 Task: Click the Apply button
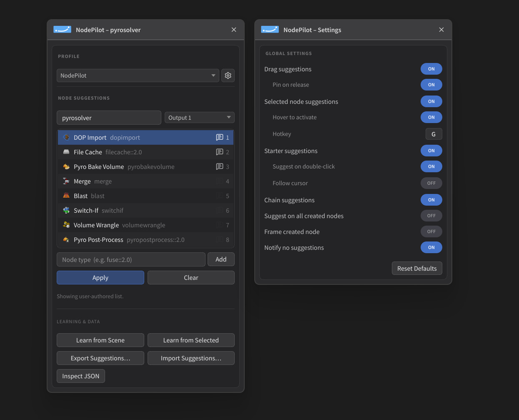pos(100,278)
